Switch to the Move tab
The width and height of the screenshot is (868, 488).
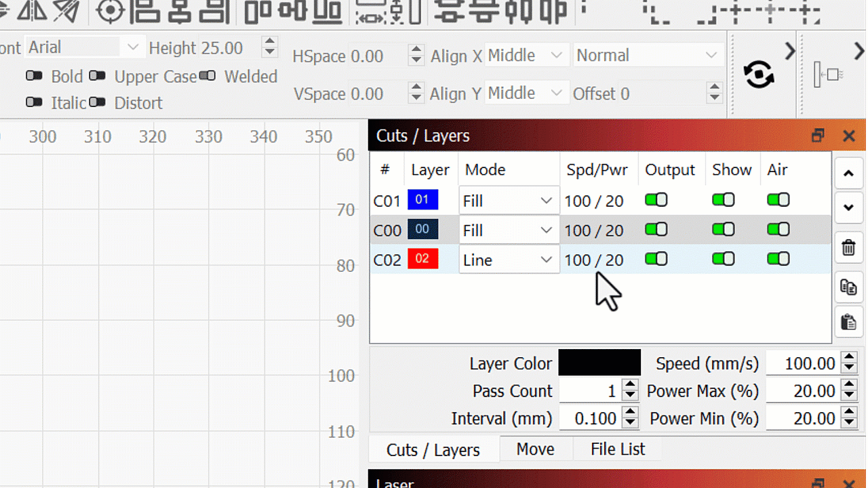tap(535, 449)
